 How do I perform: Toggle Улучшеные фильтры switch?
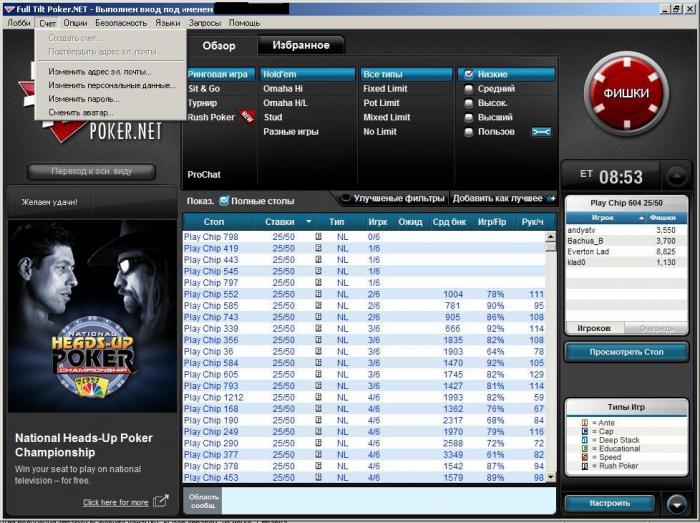point(346,198)
